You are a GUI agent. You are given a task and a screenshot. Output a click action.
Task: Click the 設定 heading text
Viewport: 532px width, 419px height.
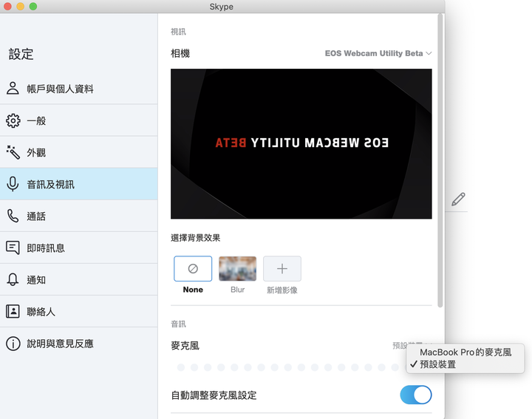pos(21,54)
